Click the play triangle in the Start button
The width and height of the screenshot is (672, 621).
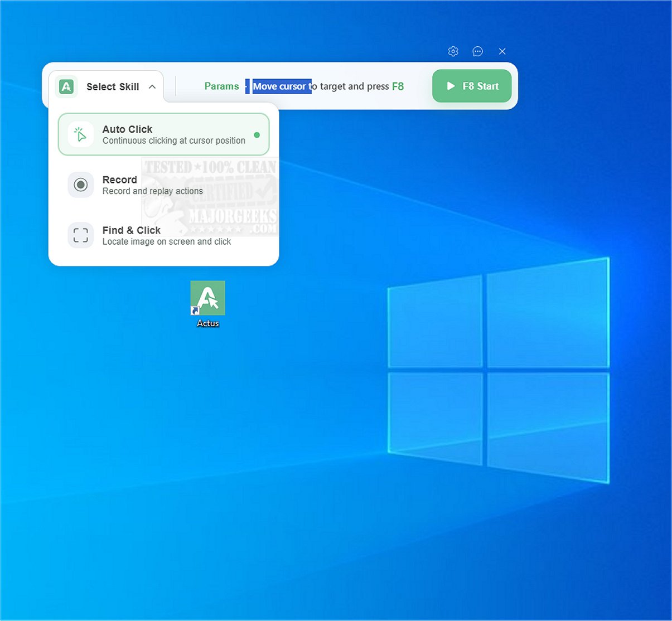pos(451,86)
